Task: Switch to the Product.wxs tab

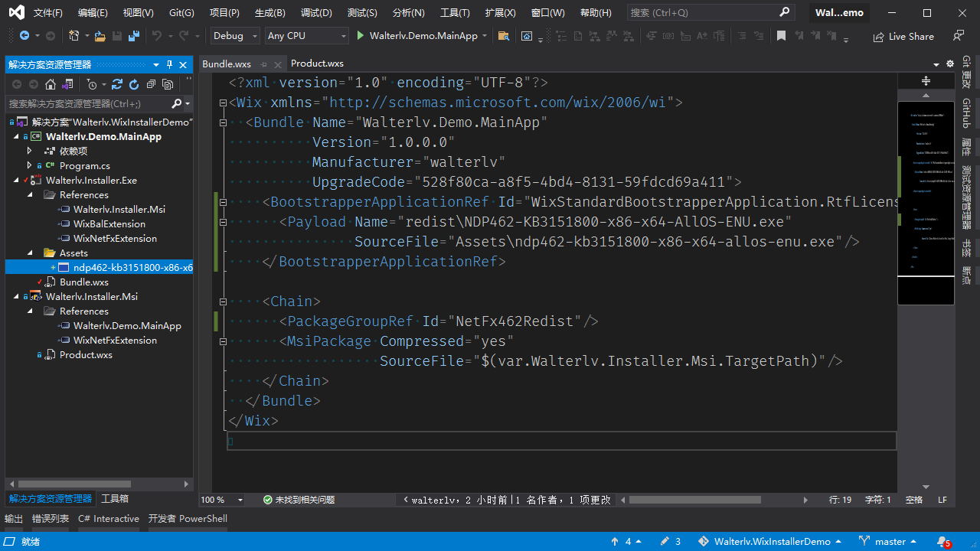Action: [317, 64]
